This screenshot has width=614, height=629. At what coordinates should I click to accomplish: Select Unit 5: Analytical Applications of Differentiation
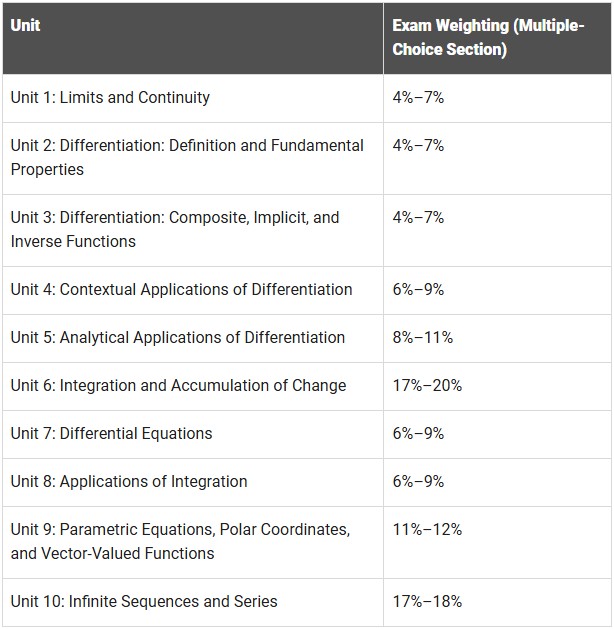(x=178, y=337)
